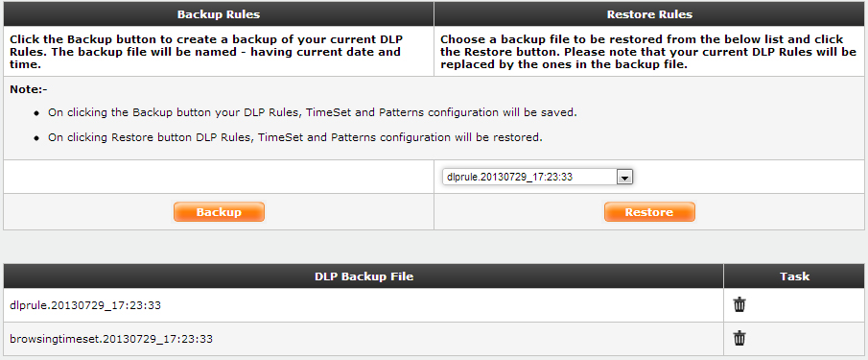This screenshot has height=360, width=868.
Task: Click the Restore Rules description paragraph
Action: pyautogui.click(x=648, y=52)
